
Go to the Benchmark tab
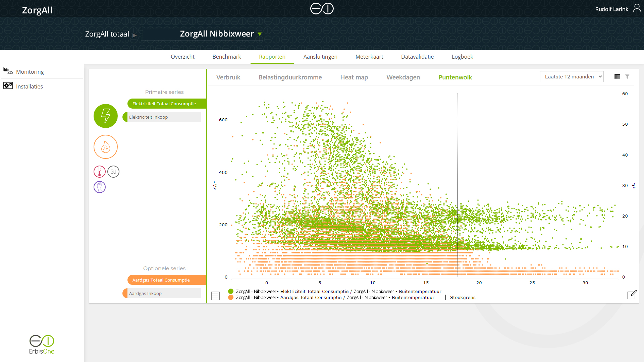click(x=227, y=57)
